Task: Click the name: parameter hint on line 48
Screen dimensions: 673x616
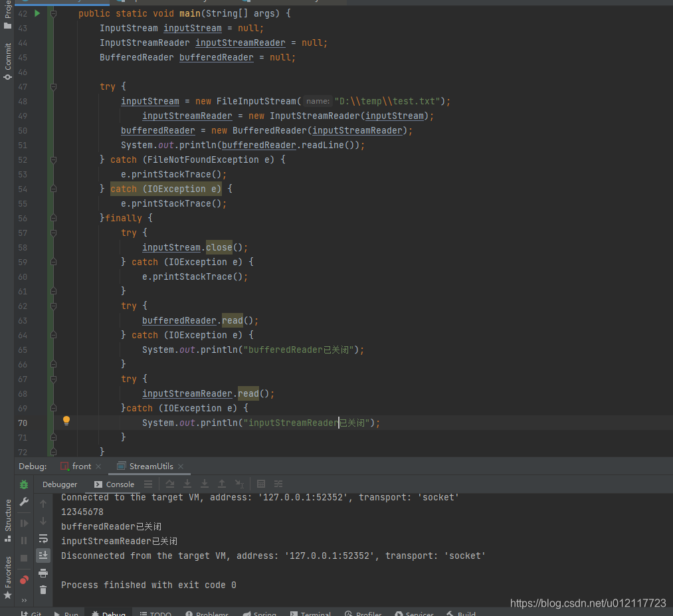Action: point(318,101)
